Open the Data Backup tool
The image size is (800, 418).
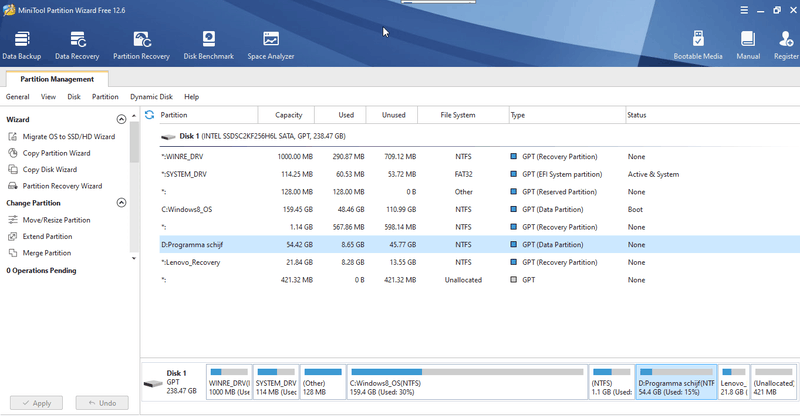pos(20,43)
